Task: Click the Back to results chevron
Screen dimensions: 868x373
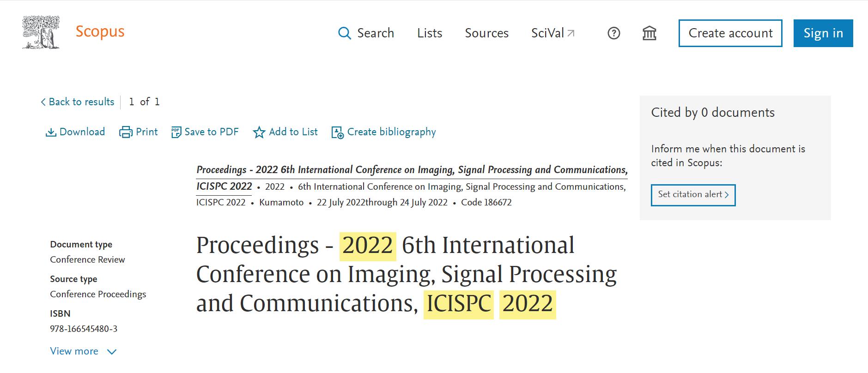Action: (43, 102)
